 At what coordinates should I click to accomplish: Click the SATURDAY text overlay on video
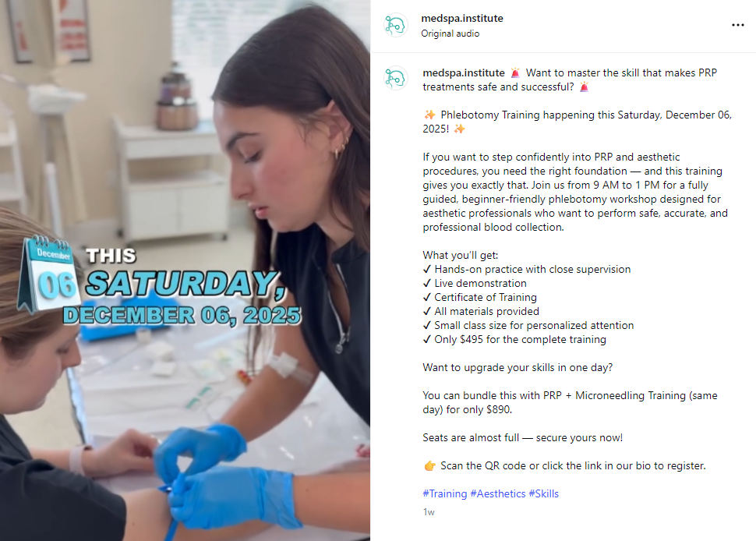(x=185, y=284)
